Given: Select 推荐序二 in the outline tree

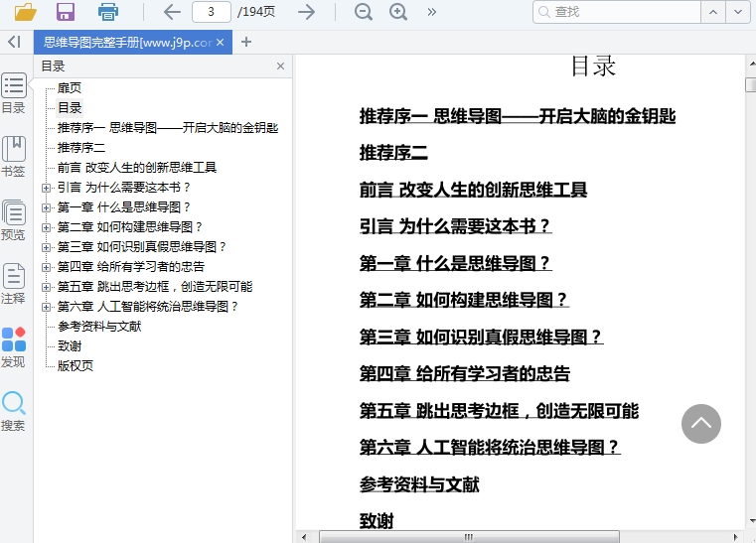Looking at the screenshot, I should [x=81, y=148].
